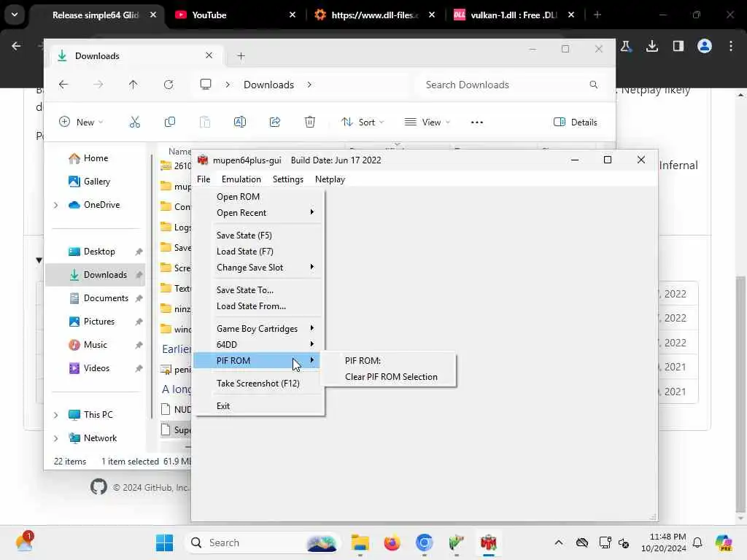The height and width of the screenshot is (560, 747).
Task: Expand the Game Boy Cartridges submenu
Action: coord(260,329)
